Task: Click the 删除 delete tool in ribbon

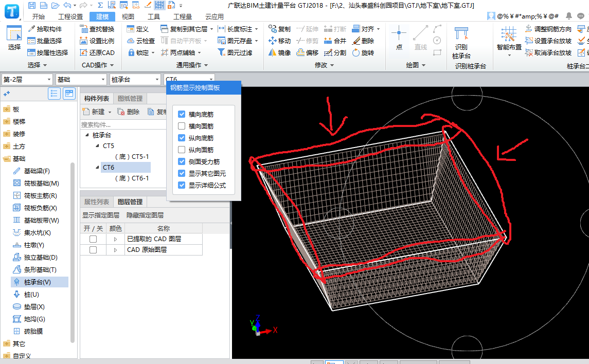Action: click(x=363, y=41)
